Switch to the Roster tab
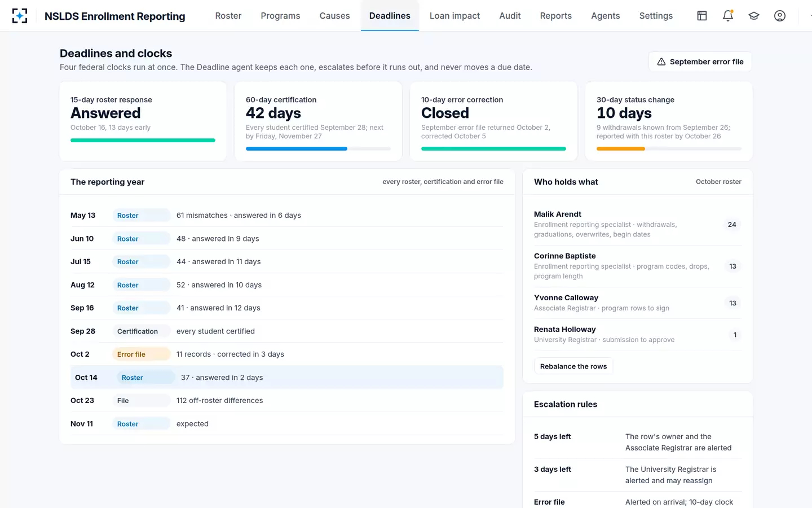812x508 pixels. click(x=228, y=16)
